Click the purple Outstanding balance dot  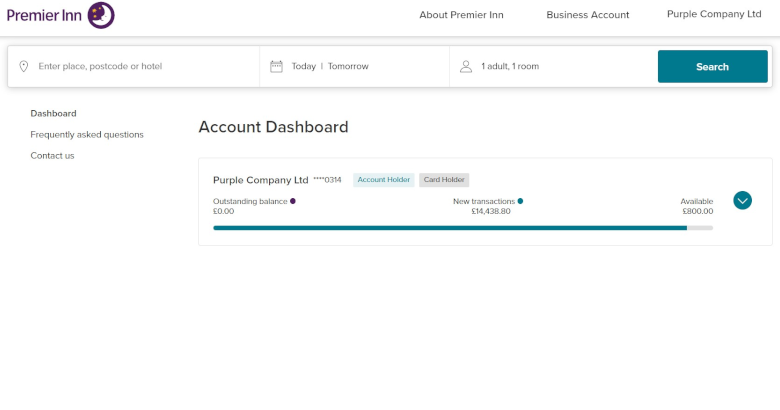(293, 201)
